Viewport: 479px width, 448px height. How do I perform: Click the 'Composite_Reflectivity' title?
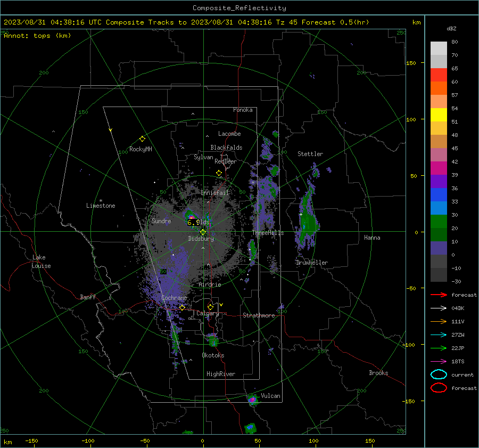coord(239,8)
